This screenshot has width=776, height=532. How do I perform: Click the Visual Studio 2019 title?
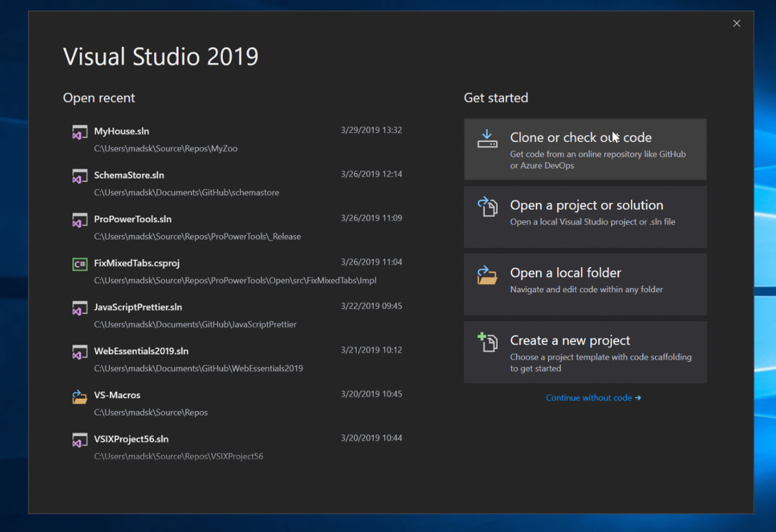[x=161, y=56]
